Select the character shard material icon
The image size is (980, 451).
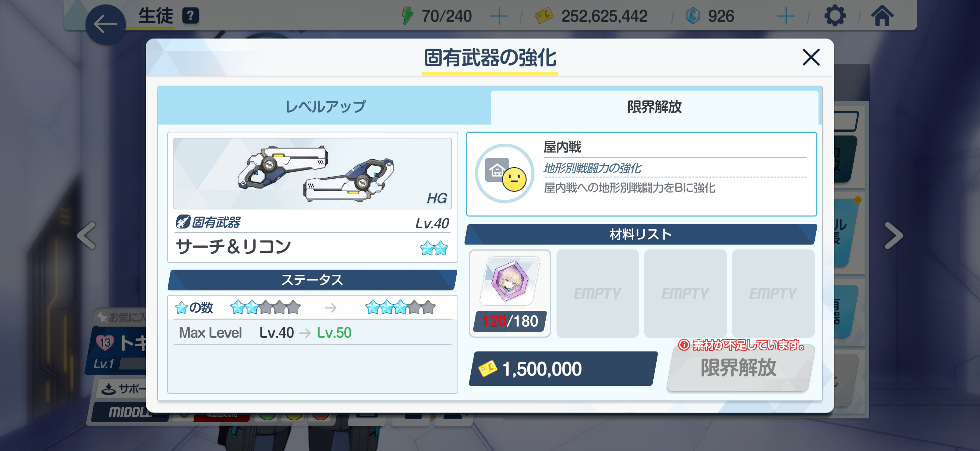click(x=510, y=281)
